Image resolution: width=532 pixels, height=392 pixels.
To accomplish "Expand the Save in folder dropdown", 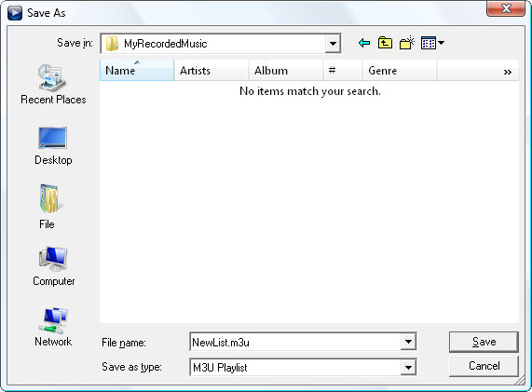I will coord(333,44).
